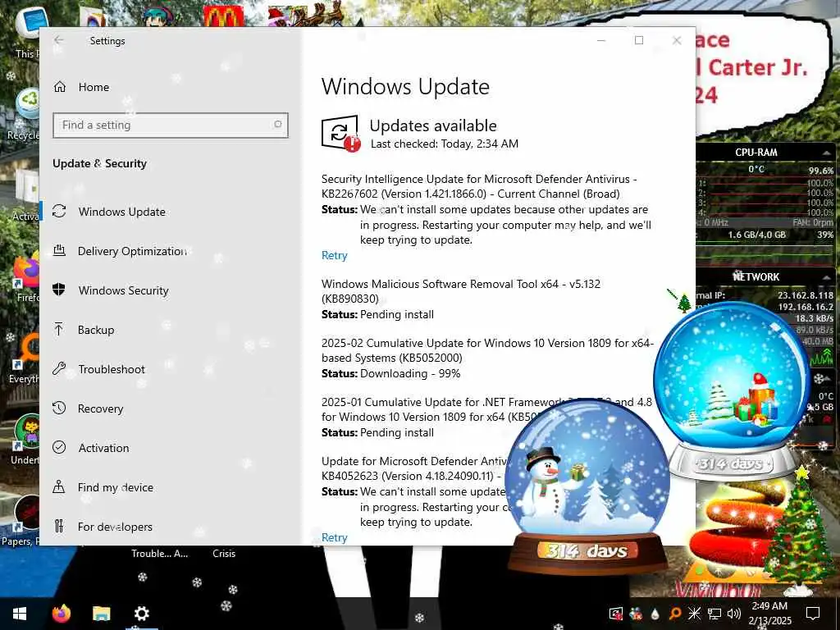This screenshot has width=840, height=630.
Task: Minimize the Settings window
Action: click(601, 40)
